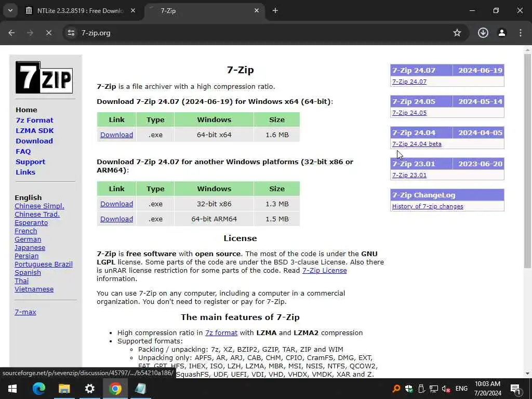Screen dimensions: 532x399
Task: Open Download sidebar menu item
Action: 34,141
